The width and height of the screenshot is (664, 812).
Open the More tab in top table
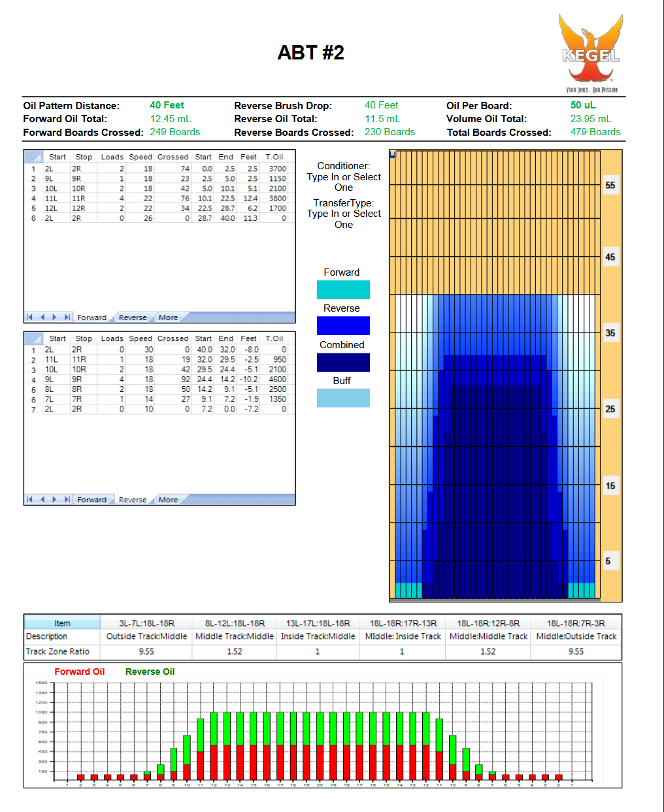[x=168, y=317]
